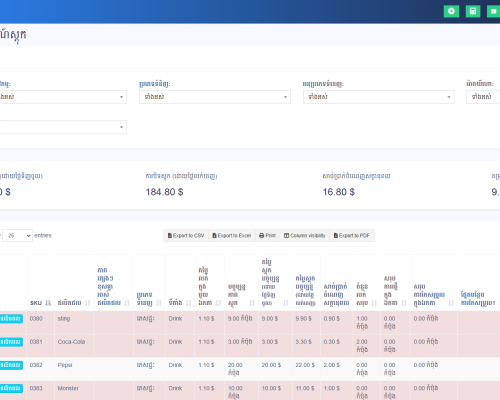
Task: Select SKU cell 0380
Action: coord(36,319)
